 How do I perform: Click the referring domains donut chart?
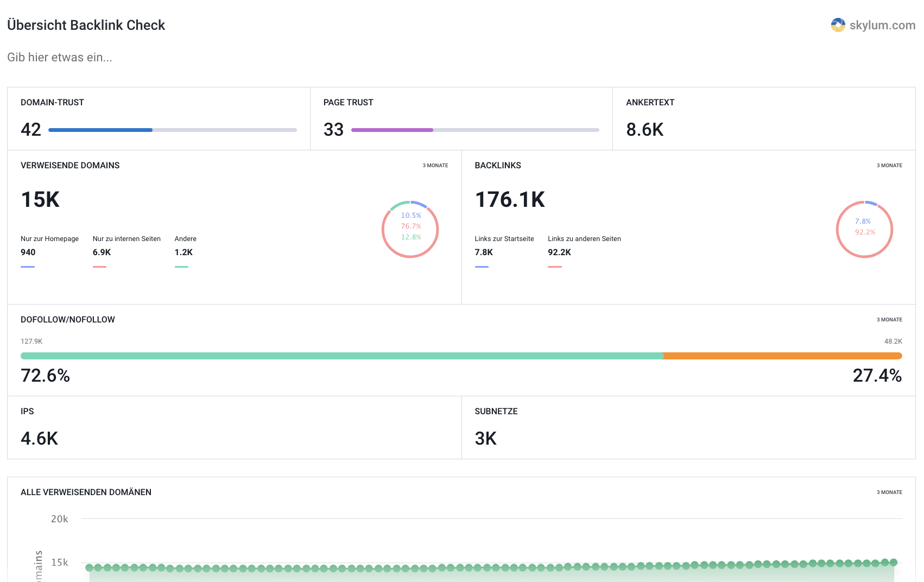(410, 229)
